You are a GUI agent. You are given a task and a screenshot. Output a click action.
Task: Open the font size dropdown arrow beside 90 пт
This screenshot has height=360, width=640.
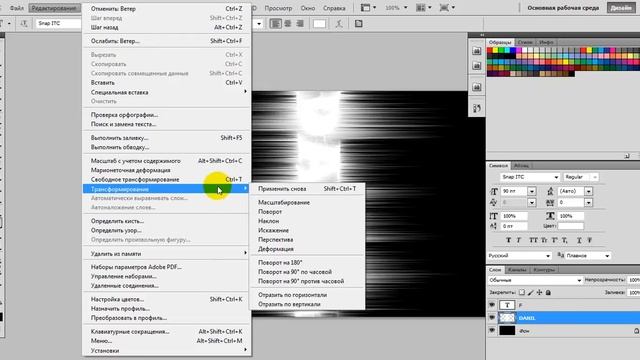coord(531,191)
